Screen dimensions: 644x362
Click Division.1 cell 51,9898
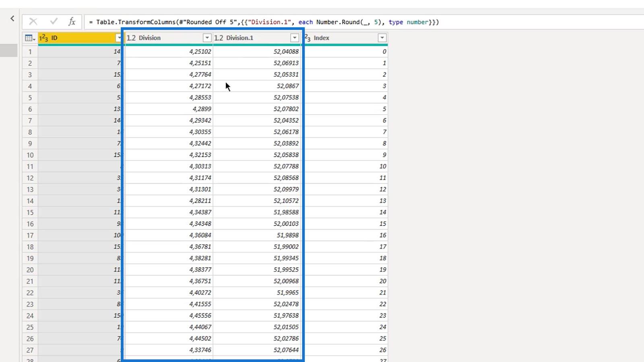(x=257, y=235)
